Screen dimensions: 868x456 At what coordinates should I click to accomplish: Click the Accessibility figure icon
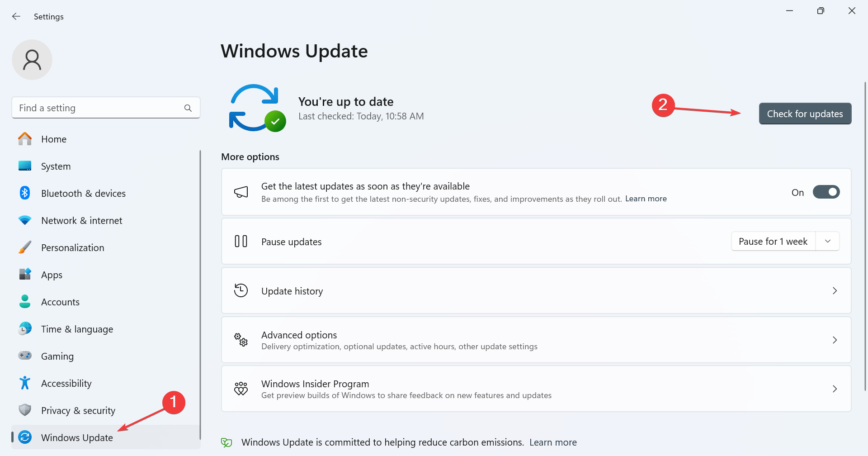point(25,383)
